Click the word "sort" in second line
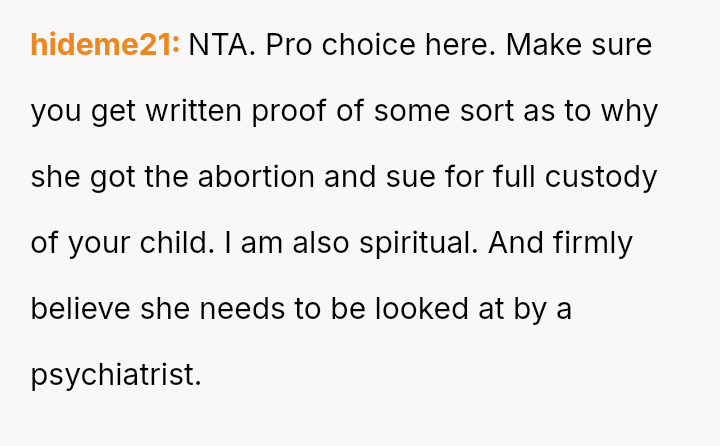The height and width of the screenshot is (446, 720). point(487,111)
